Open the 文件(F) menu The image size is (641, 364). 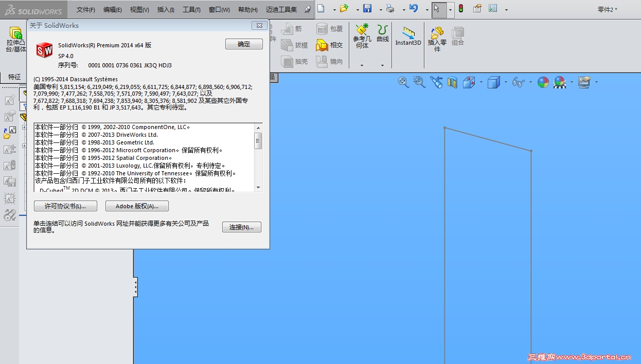[85, 10]
